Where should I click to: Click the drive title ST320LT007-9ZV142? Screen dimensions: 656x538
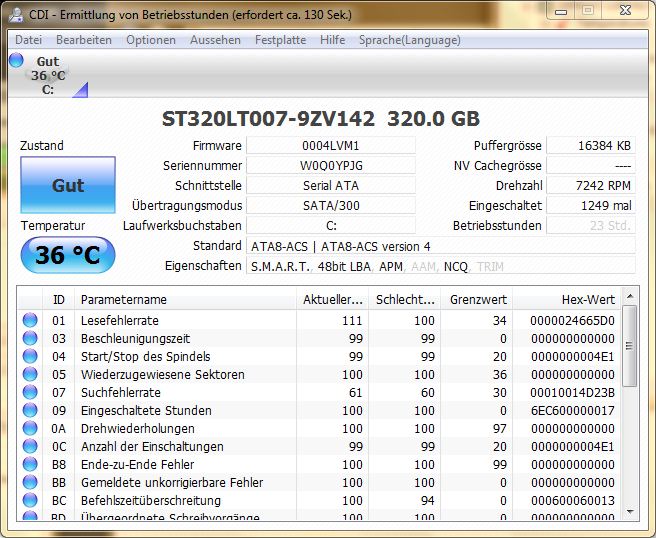268,119
